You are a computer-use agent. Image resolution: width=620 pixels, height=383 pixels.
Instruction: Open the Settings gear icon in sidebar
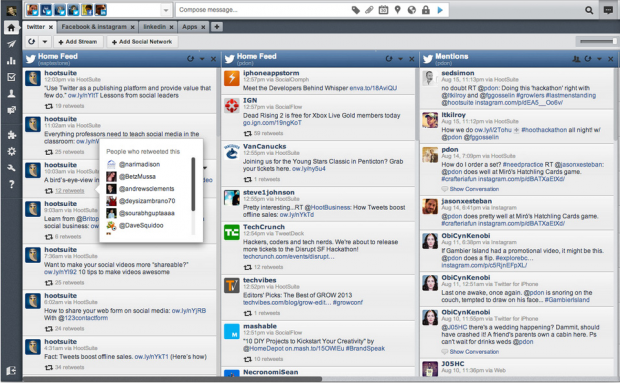click(11, 151)
